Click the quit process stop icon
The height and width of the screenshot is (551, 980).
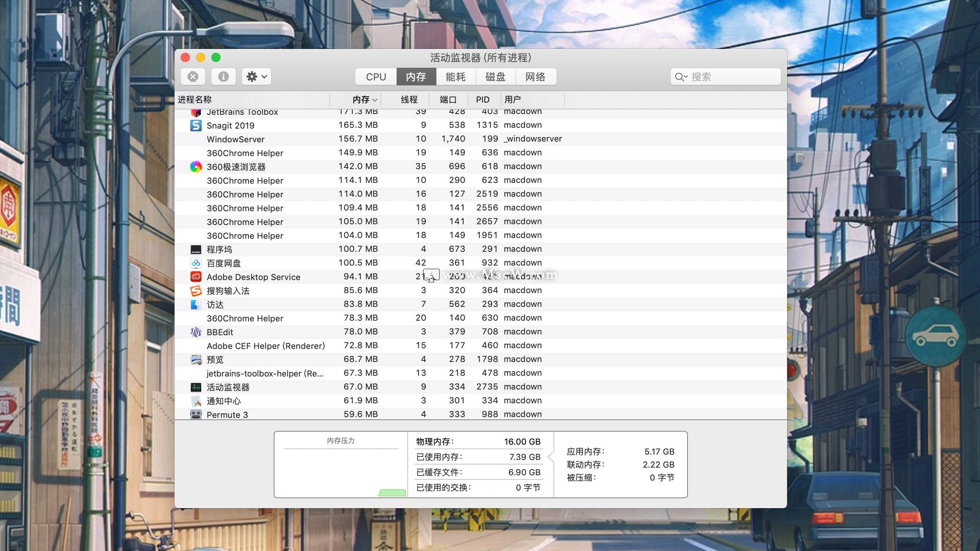point(193,77)
